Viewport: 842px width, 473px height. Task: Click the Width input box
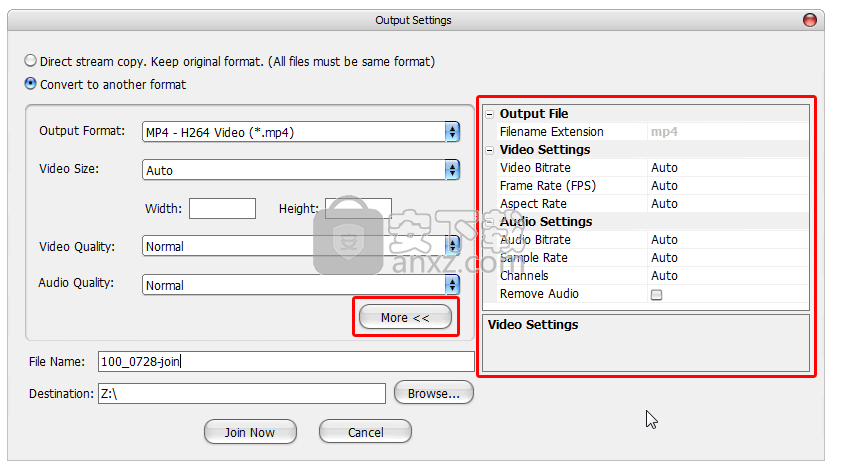tap(222, 208)
